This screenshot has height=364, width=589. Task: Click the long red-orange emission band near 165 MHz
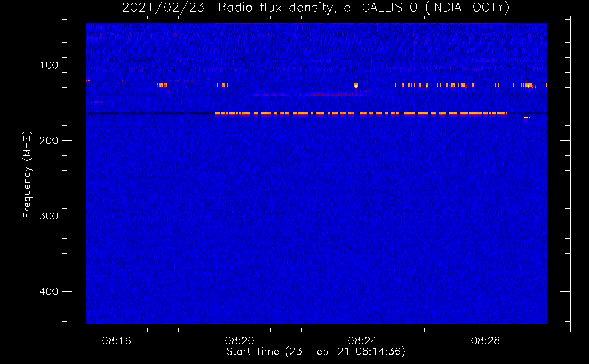tap(361, 114)
